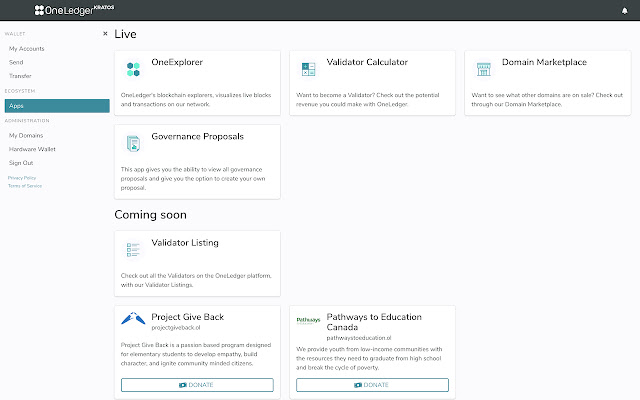Click the OneLedger Kratos logo
The image size is (640, 400).
point(74,10)
